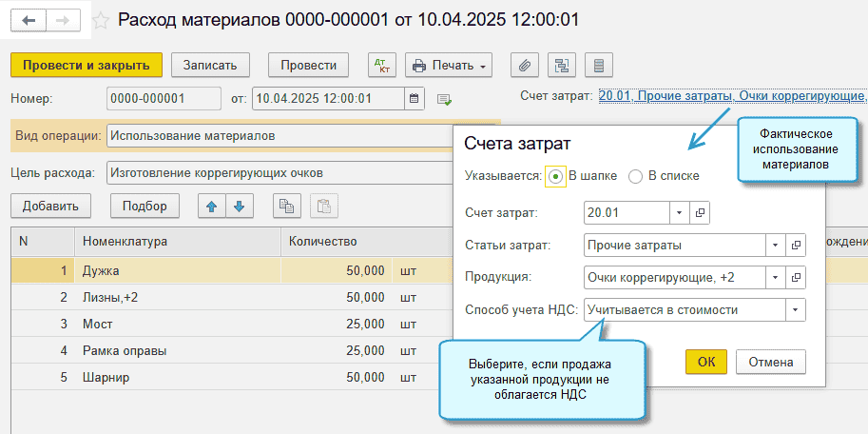The image size is (868, 434).
Task: Click the 'Провести' button
Action: (x=308, y=65)
